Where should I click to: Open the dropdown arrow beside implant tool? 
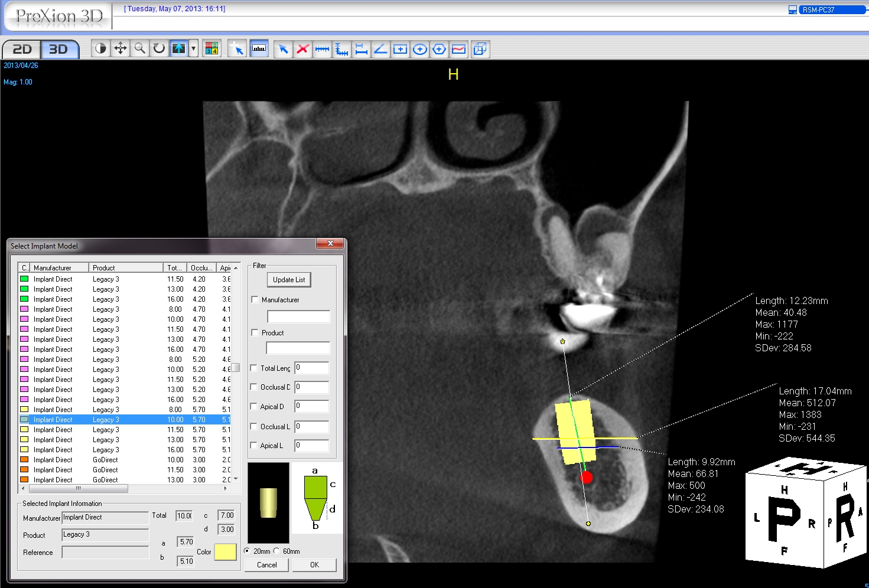coord(193,48)
